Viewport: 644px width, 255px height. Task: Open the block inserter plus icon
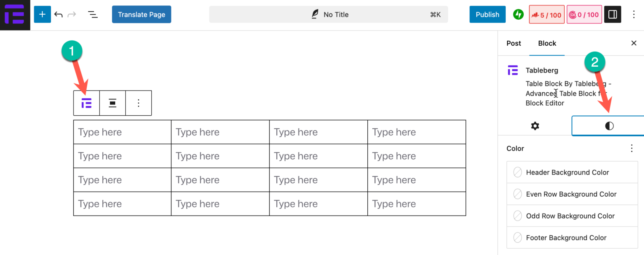(42, 14)
